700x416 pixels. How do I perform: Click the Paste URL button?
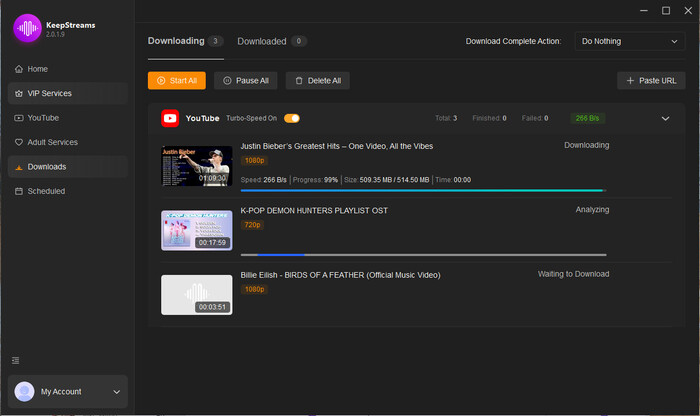point(651,81)
